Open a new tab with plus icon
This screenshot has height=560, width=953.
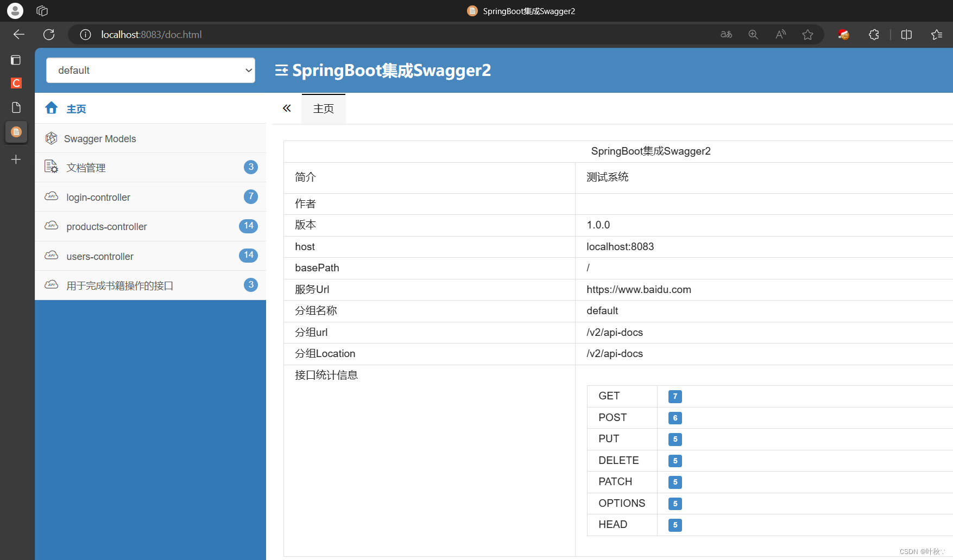tap(16, 160)
